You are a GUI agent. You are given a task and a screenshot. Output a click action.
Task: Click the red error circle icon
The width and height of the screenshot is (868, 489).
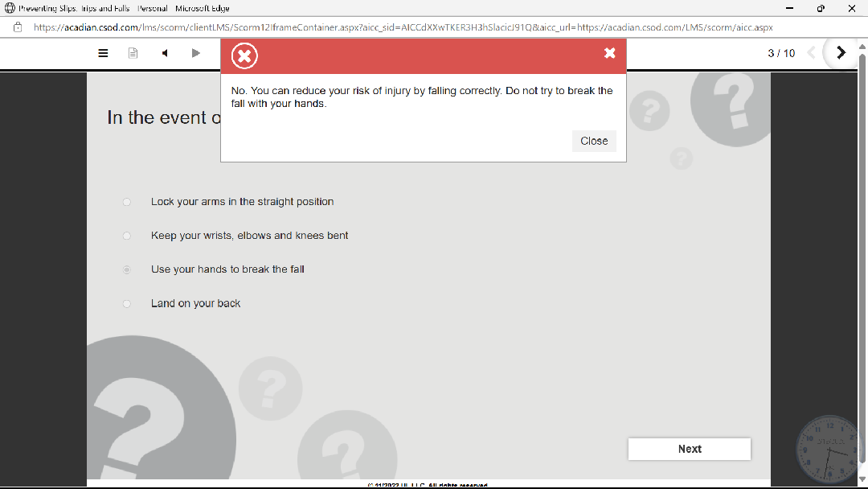244,56
